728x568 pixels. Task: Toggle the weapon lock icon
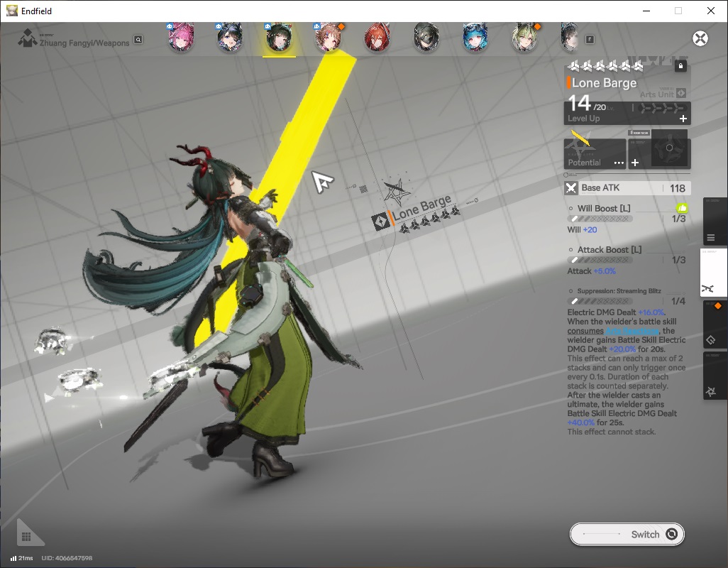[680, 66]
